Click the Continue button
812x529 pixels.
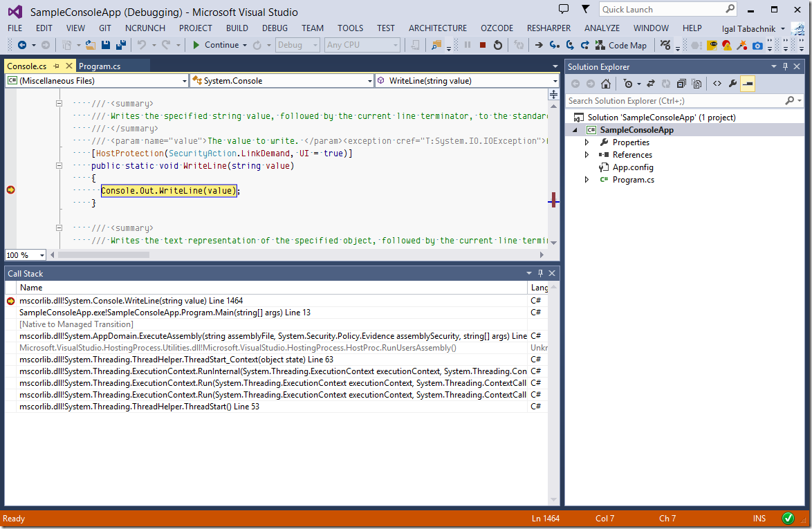[x=216, y=45]
